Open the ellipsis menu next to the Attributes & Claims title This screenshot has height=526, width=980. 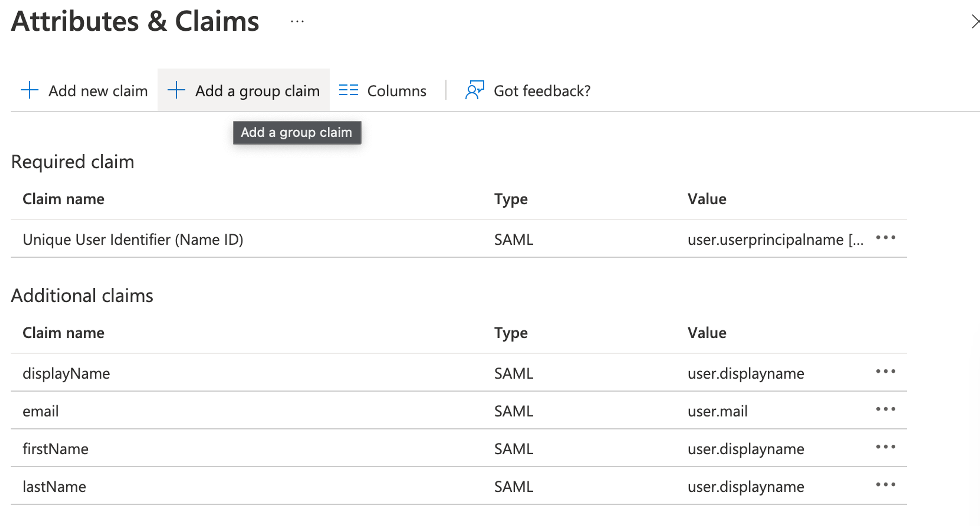pyautogui.click(x=297, y=22)
